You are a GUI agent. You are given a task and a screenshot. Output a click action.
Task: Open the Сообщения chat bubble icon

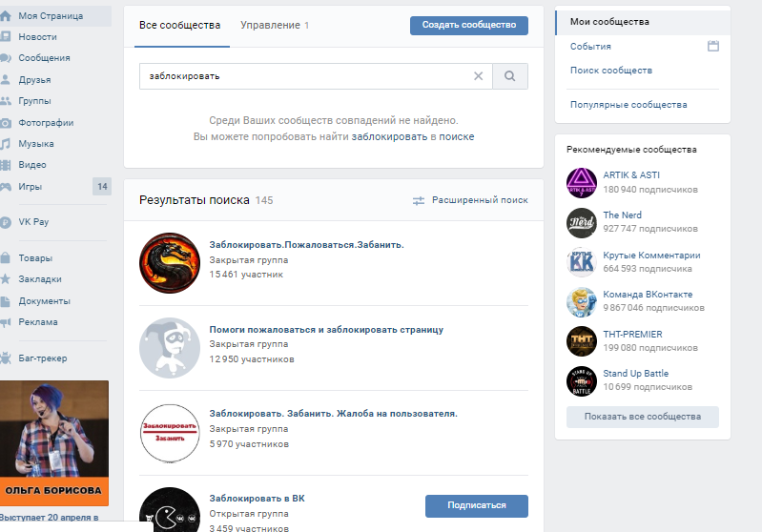[x=6, y=58]
